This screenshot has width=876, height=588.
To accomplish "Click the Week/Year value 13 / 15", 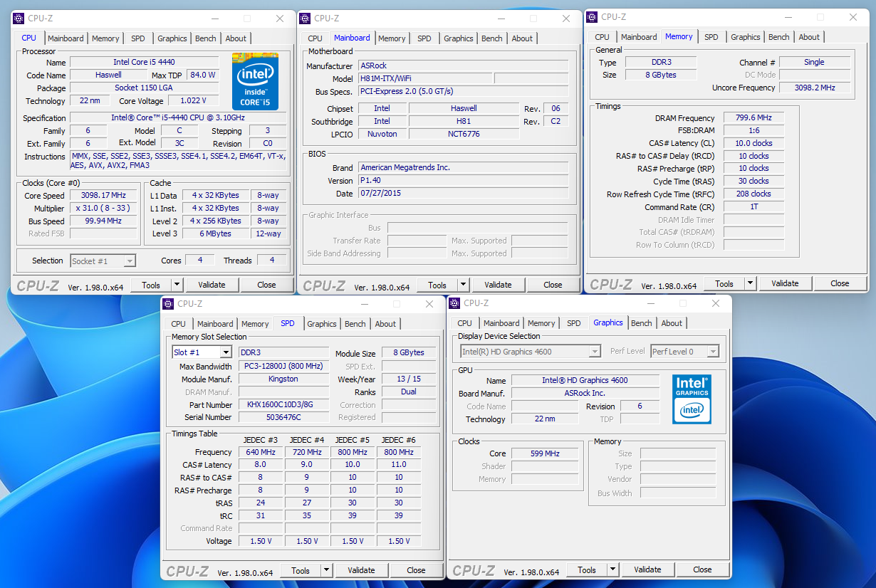I will 408,379.
